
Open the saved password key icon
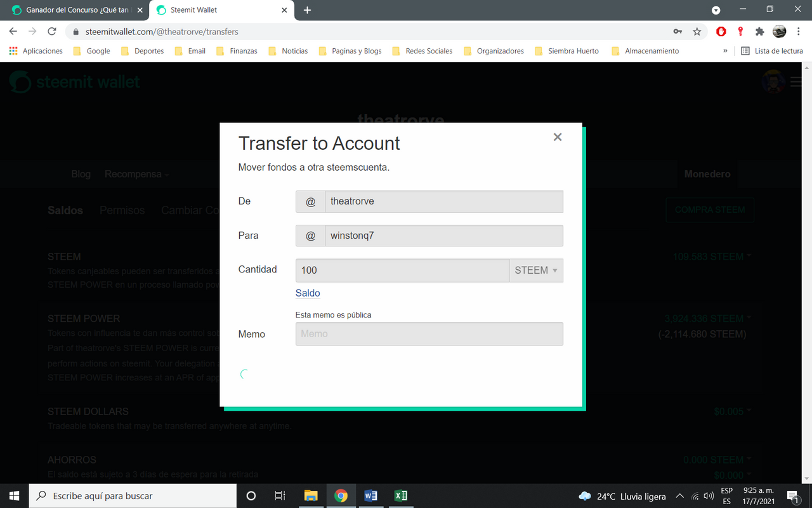tap(678, 31)
